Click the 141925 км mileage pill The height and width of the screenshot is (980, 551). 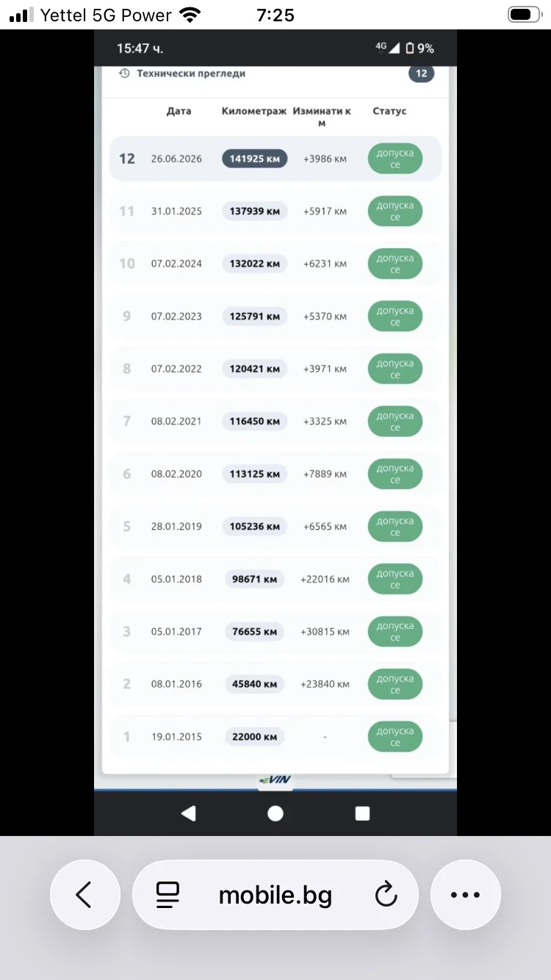(255, 159)
